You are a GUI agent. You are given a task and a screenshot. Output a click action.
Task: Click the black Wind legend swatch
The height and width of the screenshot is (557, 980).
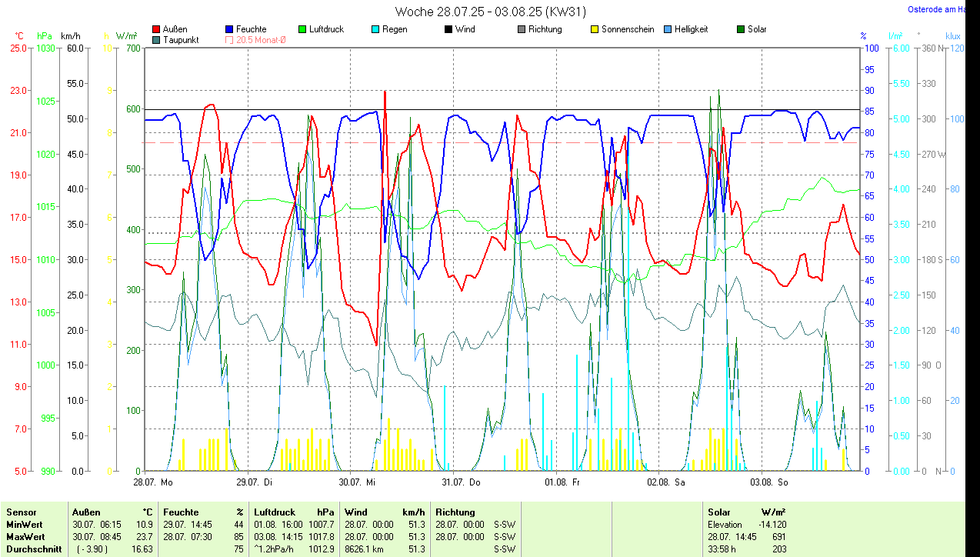tap(449, 29)
